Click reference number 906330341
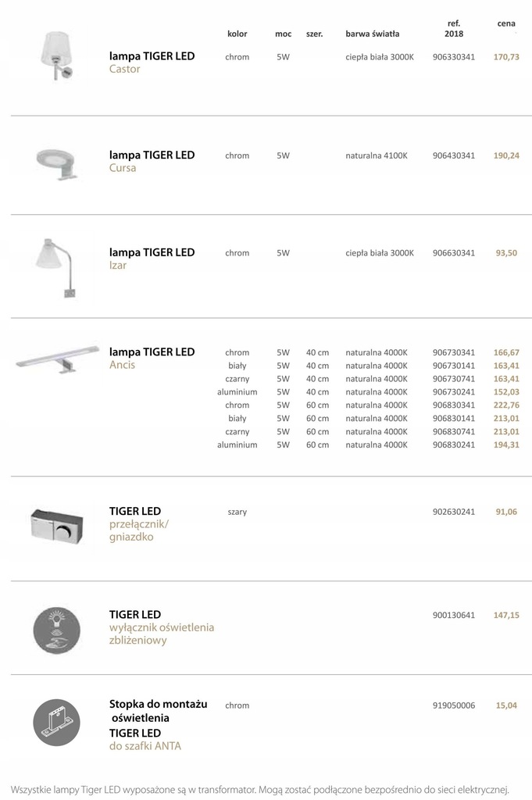The height and width of the screenshot is (800, 532). pos(453,57)
